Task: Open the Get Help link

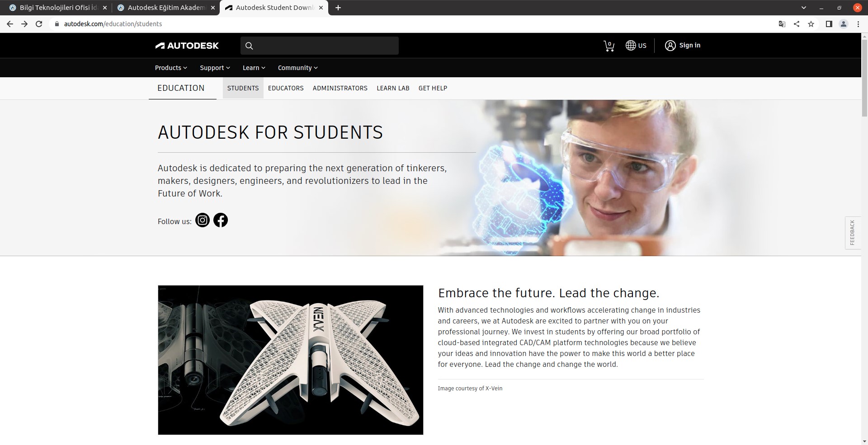Action: 433,88
